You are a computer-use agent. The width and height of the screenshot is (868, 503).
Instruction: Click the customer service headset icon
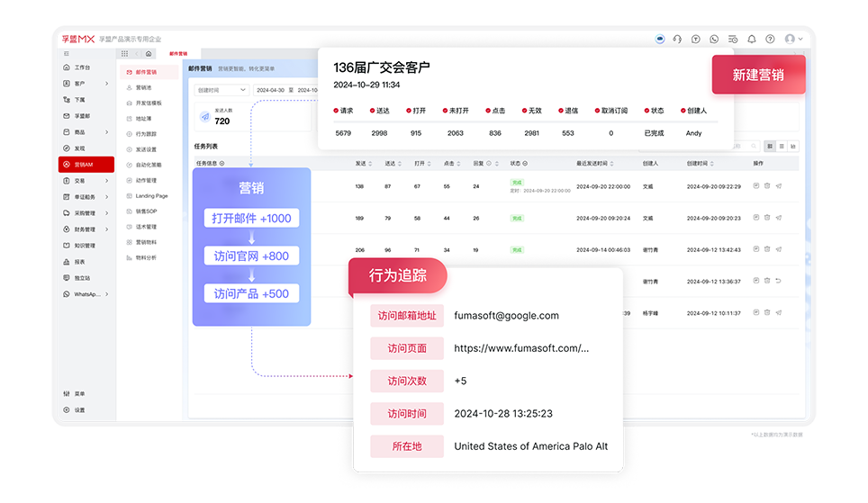pos(677,40)
